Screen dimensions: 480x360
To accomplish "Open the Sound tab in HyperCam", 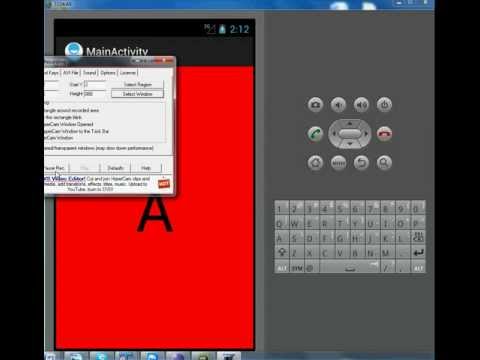I will [90, 73].
